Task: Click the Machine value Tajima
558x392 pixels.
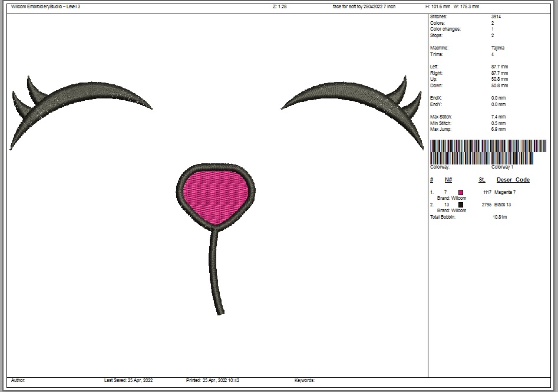Action: click(x=498, y=48)
